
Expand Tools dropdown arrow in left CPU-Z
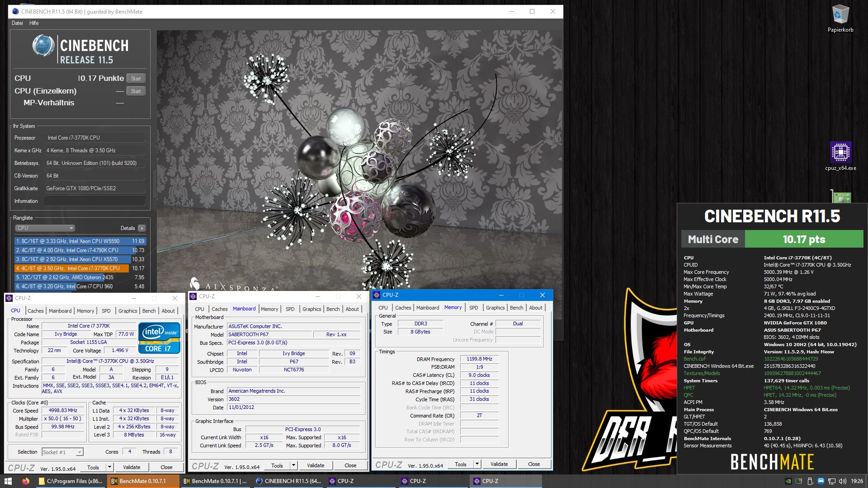tap(109, 467)
